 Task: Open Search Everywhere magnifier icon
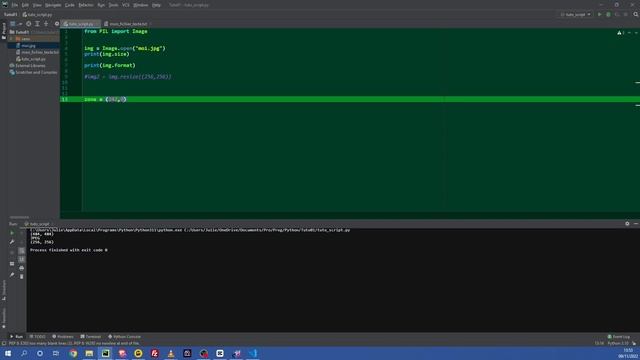636,14
